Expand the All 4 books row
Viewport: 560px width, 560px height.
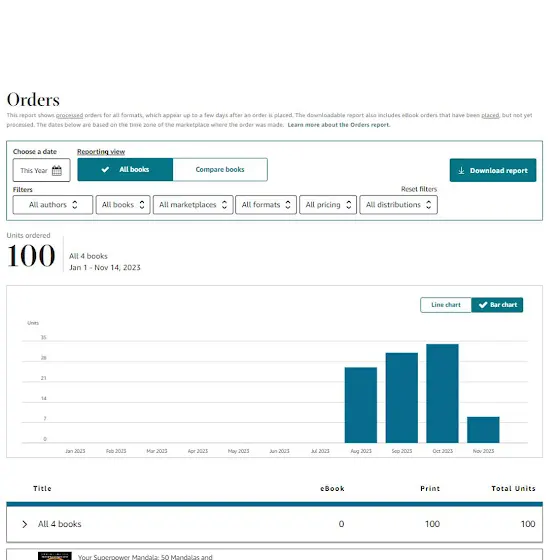pos(25,524)
